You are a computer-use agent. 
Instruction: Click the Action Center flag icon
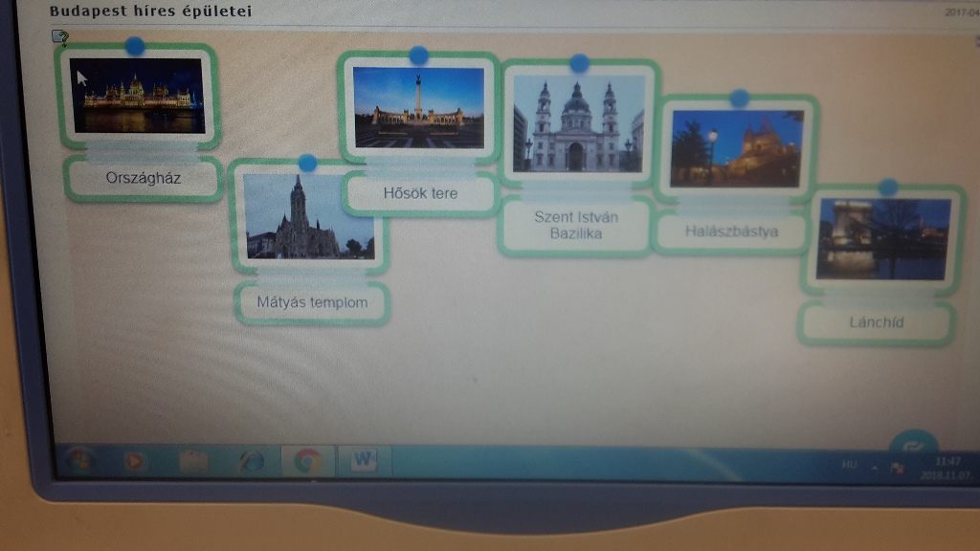pyautogui.click(x=898, y=468)
